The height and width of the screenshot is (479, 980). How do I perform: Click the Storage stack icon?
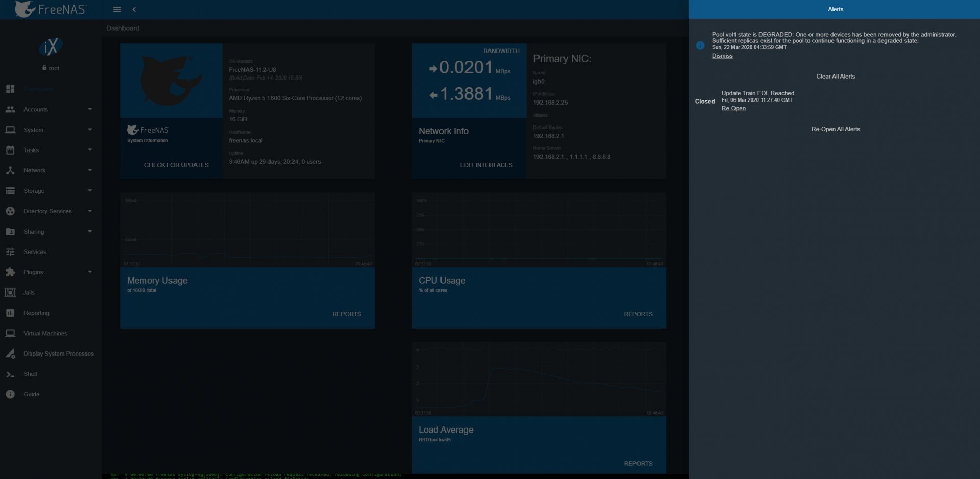10,191
